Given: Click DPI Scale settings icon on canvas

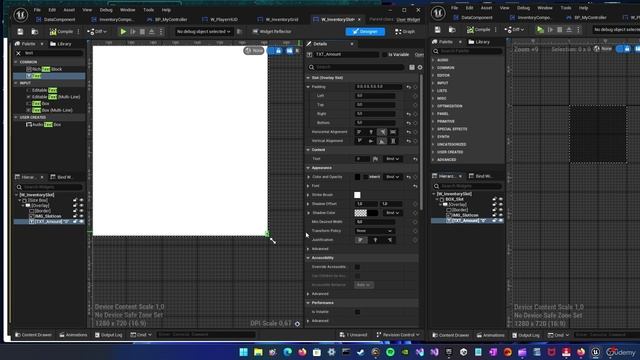Looking at the screenshot, I should point(298,324).
